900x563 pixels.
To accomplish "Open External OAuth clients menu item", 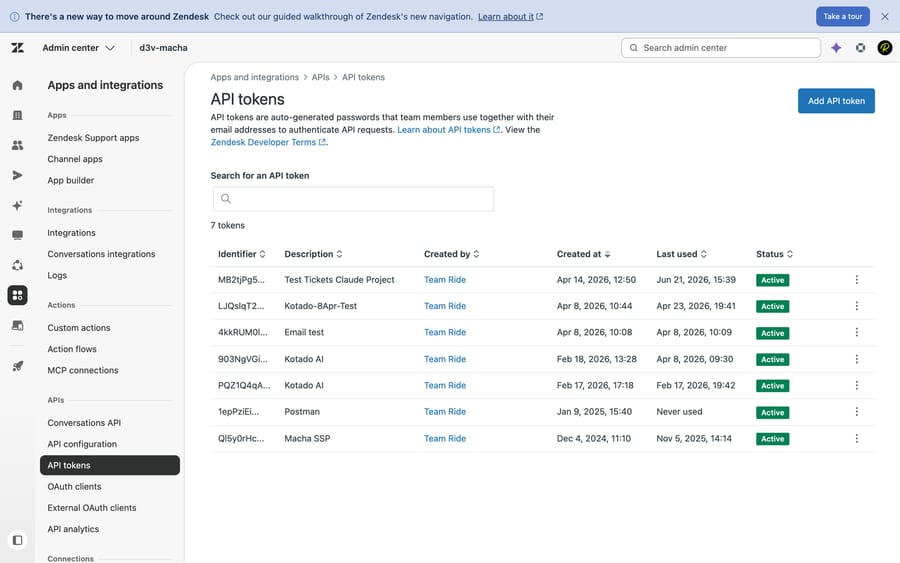I will click(x=92, y=507).
